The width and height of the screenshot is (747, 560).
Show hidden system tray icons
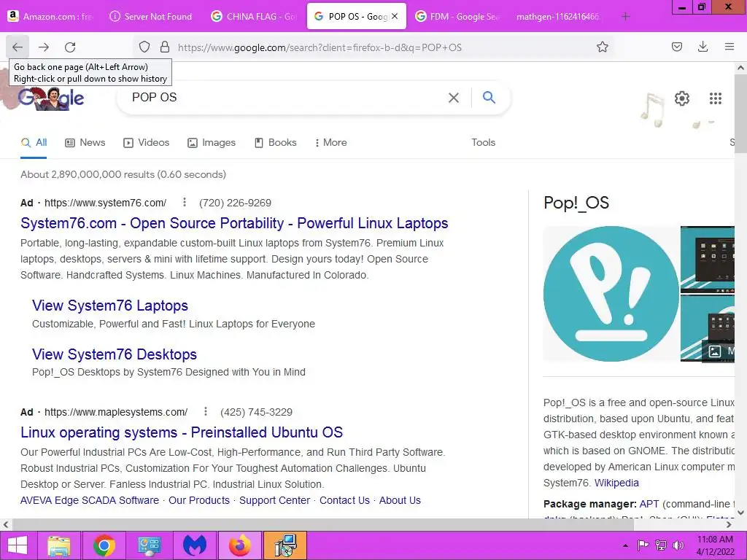(x=625, y=545)
